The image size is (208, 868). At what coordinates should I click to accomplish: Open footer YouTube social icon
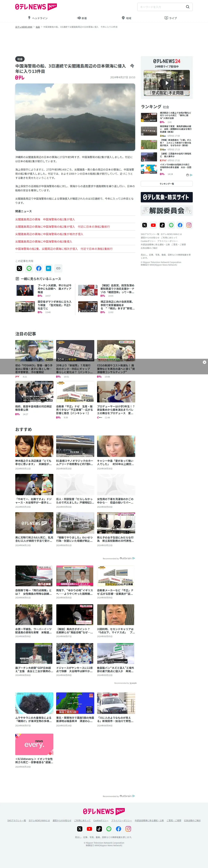pyautogui.click(x=89, y=829)
